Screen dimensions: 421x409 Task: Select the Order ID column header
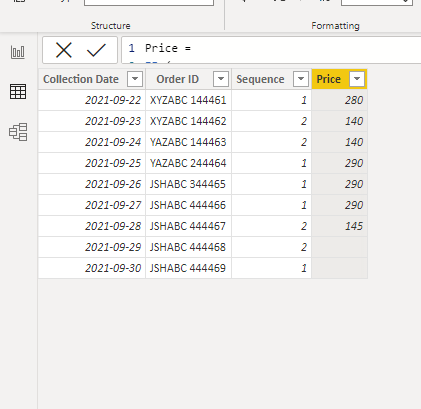point(177,79)
